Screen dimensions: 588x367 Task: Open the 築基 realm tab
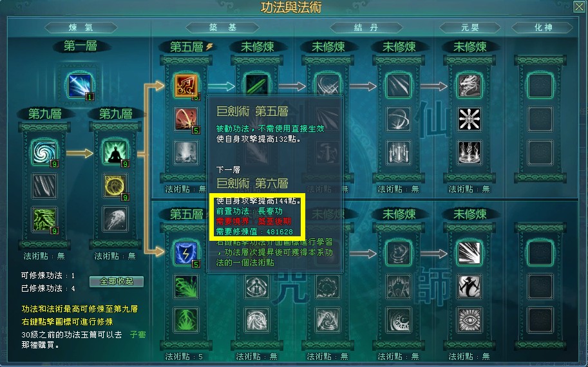point(223,28)
